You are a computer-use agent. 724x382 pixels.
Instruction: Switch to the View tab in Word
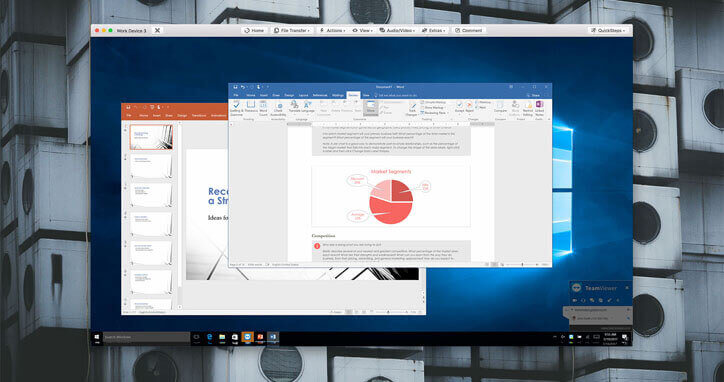coord(366,95)
